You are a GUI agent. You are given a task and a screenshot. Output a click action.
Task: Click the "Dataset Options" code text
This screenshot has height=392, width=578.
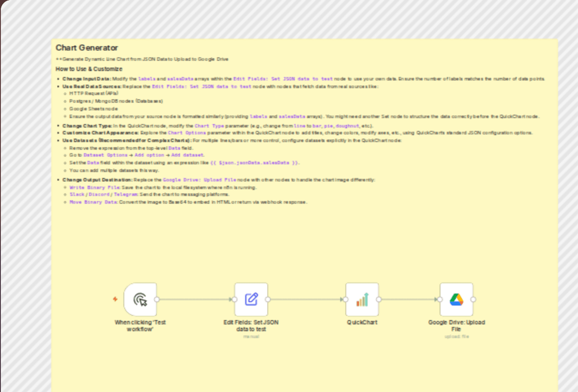tap(105, 155)
